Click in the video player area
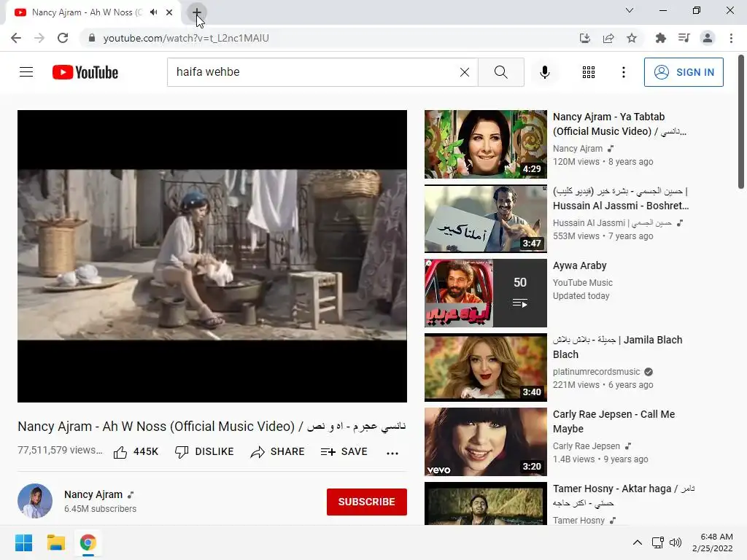This screenshot has height=560, width=747. (x=212, y=256)
